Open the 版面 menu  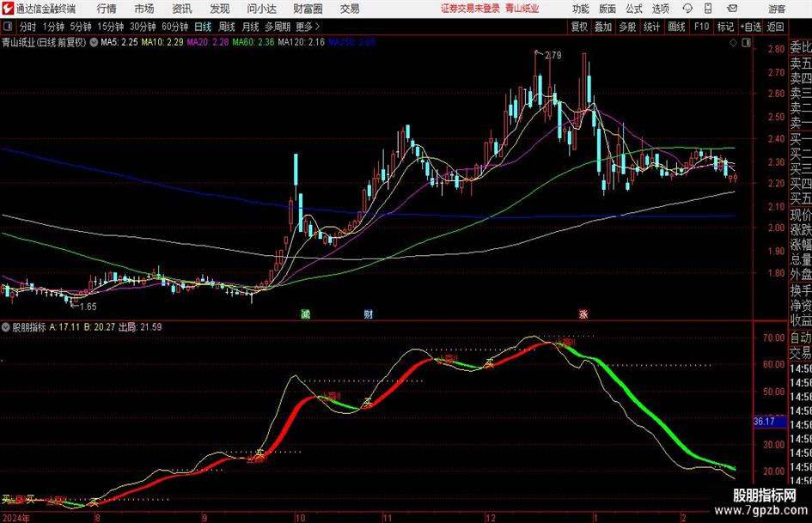click(607, 9)
